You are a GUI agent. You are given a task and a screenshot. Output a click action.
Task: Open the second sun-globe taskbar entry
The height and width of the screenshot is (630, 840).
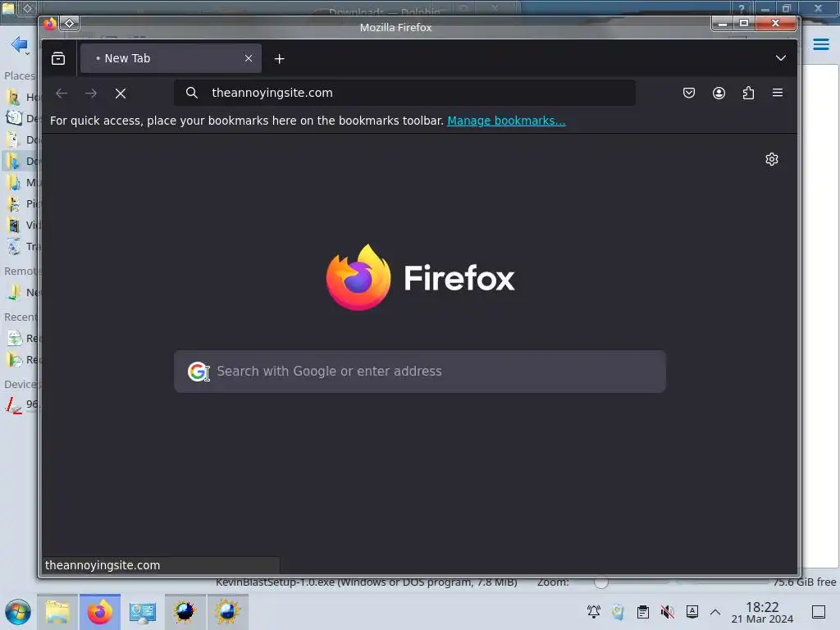(228, 612)
